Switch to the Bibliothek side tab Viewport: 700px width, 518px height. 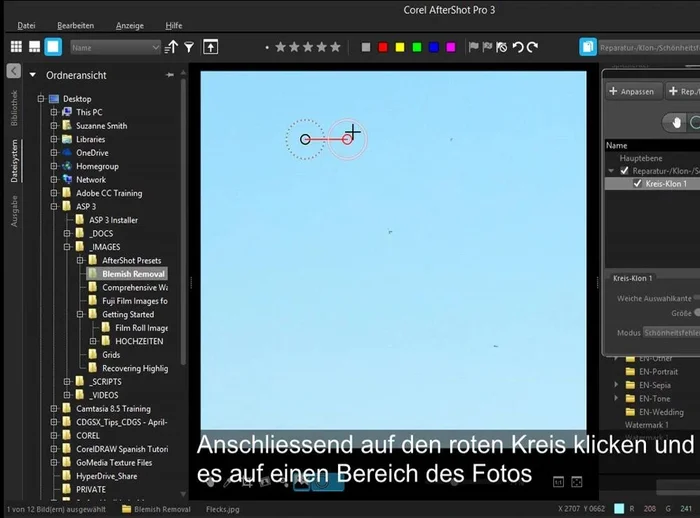[x=14, y=108]
